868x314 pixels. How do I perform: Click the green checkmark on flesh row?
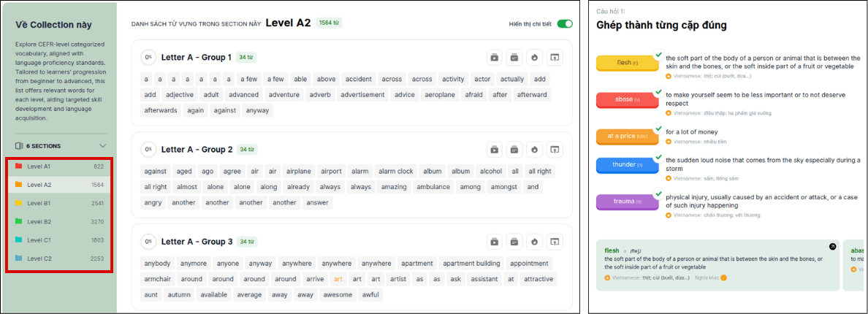click(x=658, y=54)
